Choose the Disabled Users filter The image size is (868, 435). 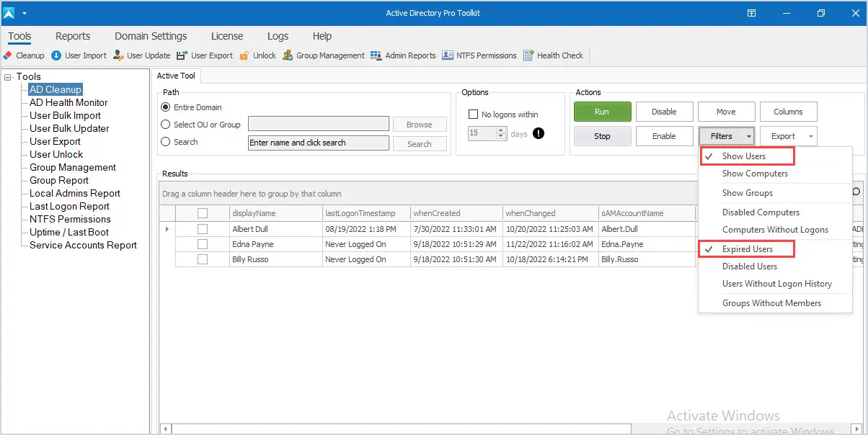pyautogui.click(x=775, y=266)
